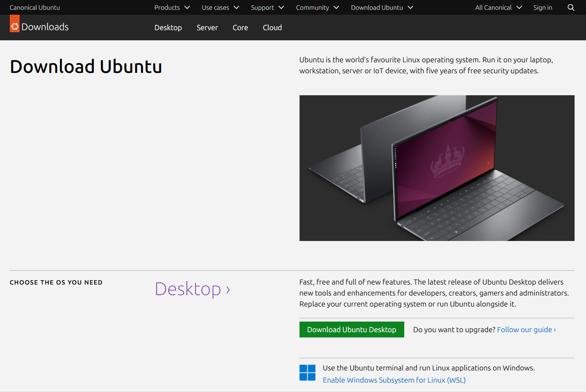Open the Download Ubuntu dropdown
Screen dimensions: 586x392
pyautogui.click(x=382, y=7)
